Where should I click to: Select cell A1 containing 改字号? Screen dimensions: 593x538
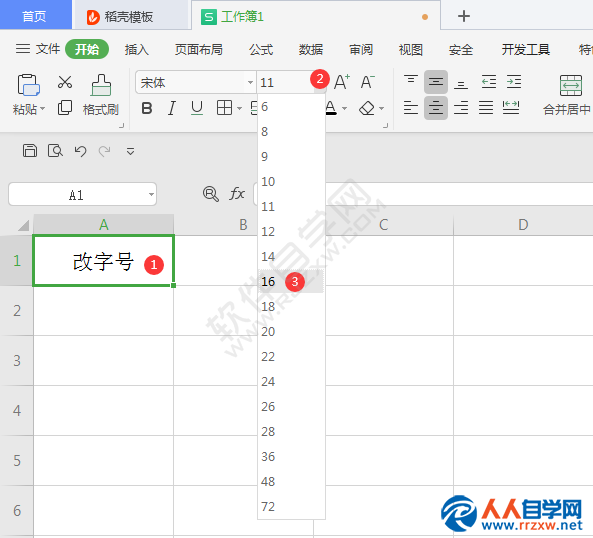(x=103, y=260)
